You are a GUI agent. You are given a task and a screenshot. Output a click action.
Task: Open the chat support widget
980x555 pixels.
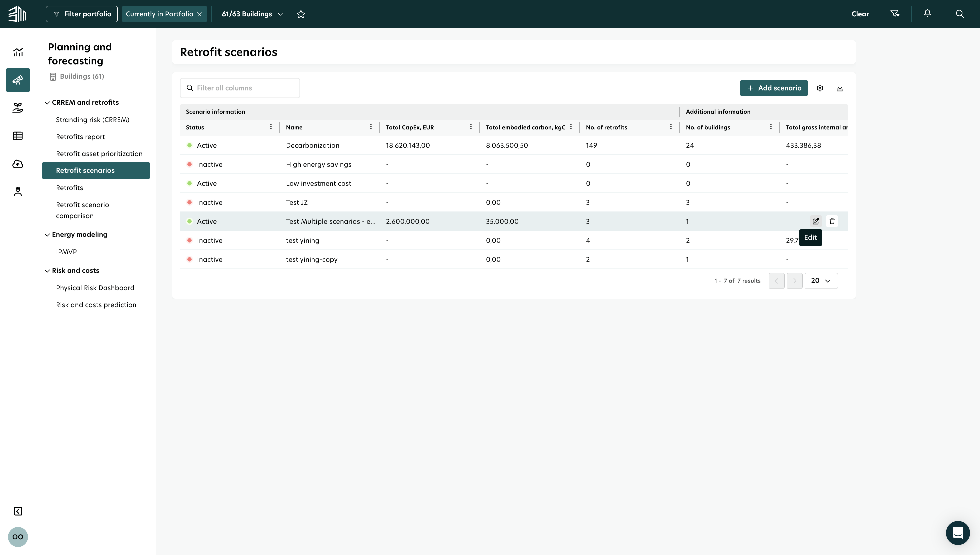(x=958, y=533)
